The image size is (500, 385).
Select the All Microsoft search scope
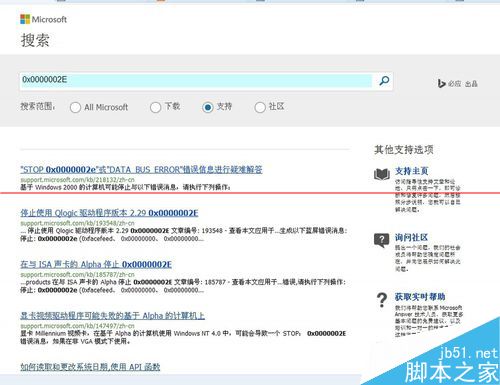[75, 107]
